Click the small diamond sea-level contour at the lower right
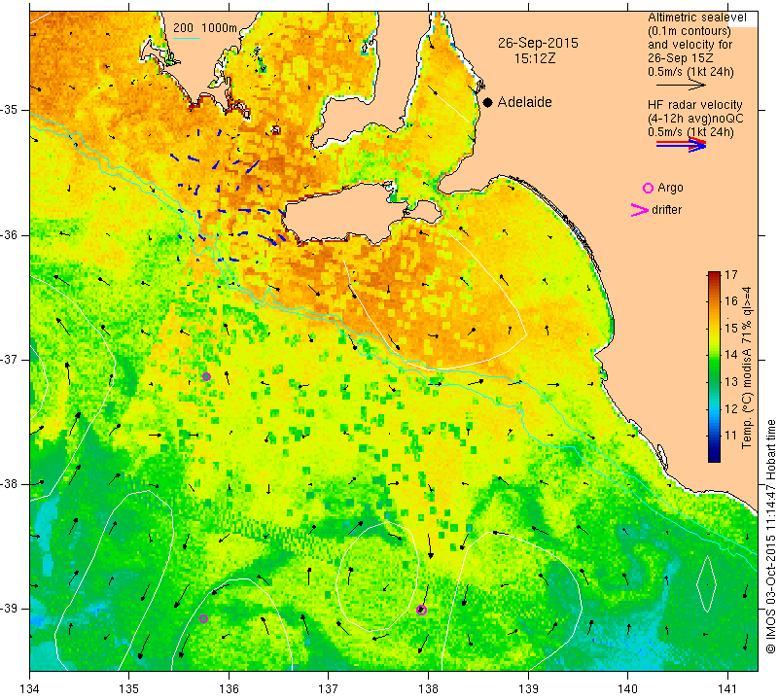Screen dimensions: 778x700 [x=706, y=584]
